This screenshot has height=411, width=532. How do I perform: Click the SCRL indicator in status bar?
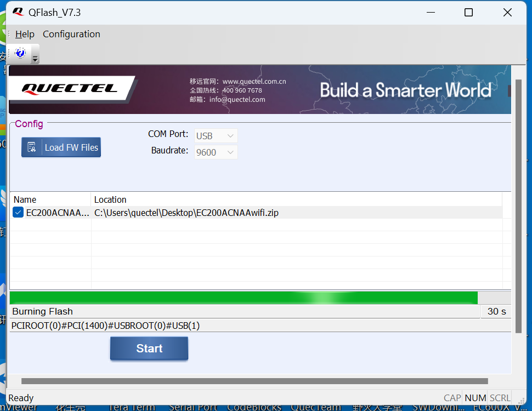point(500,398)
